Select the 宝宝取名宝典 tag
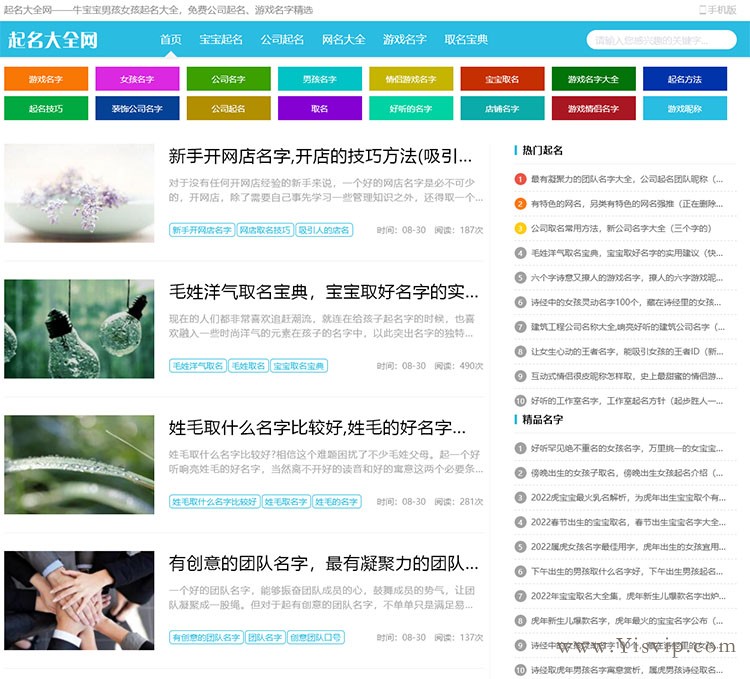The width and height of the screenshot is (750, 679). 298,366
